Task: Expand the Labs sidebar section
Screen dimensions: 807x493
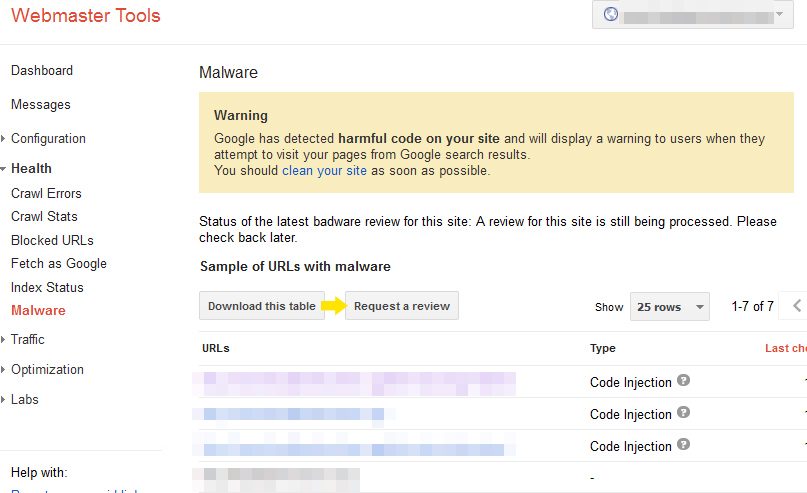Action: pyautogui.click(x=25, y=399)
